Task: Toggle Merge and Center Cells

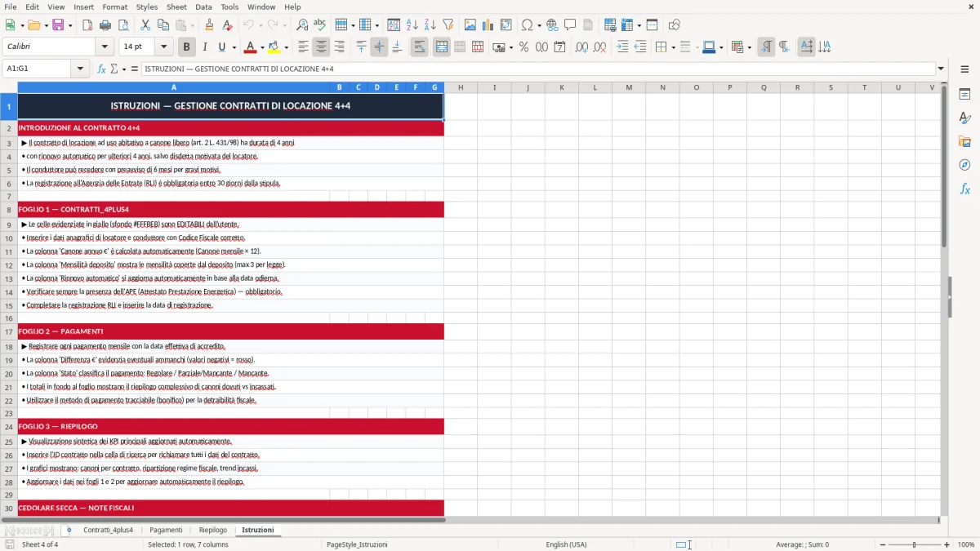Action: (x=442, y=47)
